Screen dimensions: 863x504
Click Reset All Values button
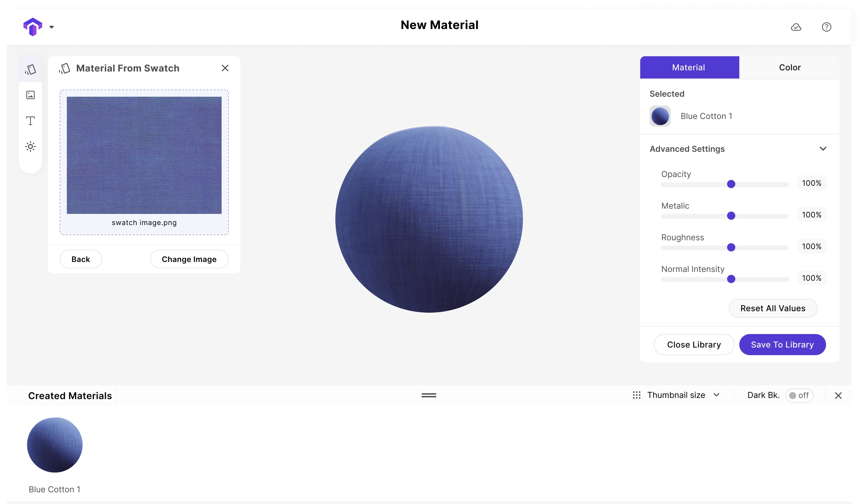point(773,308)
